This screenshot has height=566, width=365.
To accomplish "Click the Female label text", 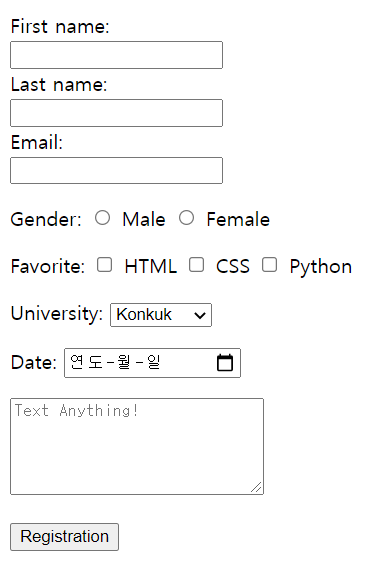I will click(x=238, y=219).
